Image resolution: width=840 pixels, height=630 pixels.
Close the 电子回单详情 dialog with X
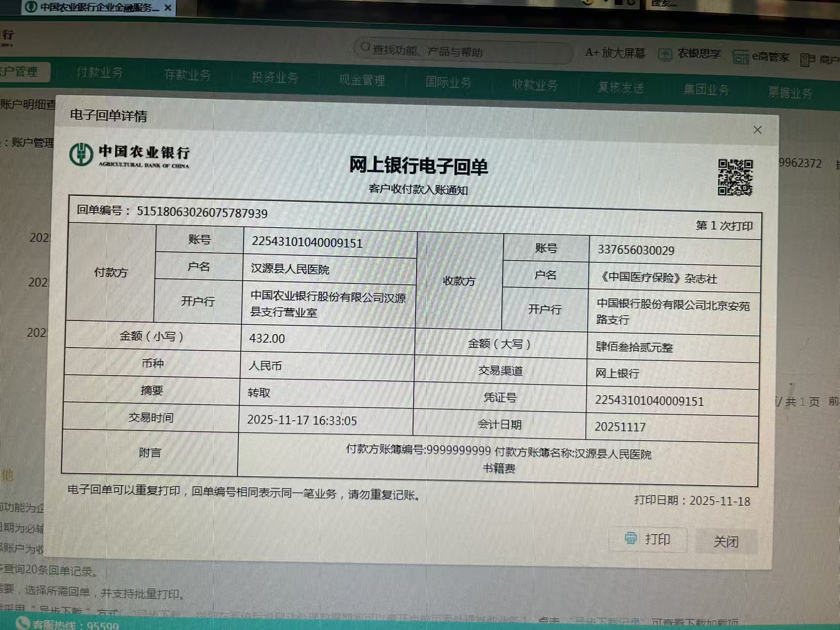coord(757,130)
